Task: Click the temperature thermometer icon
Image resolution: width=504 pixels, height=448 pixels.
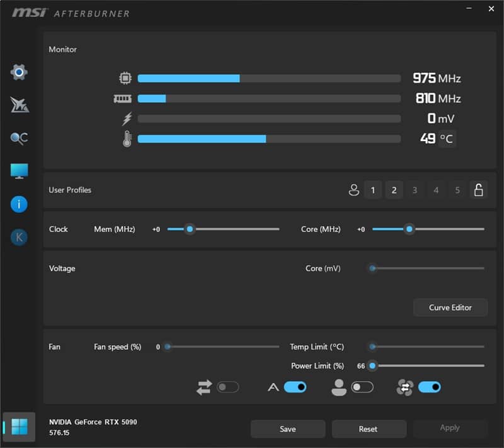Action: [x=127, y=139]
